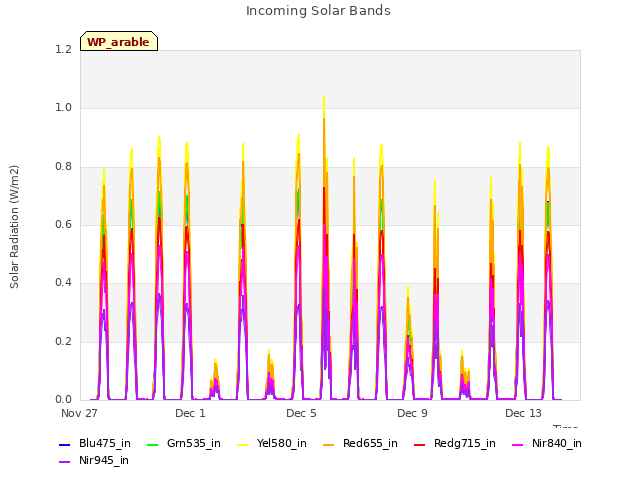Click the green swatch beside Grn535_in
640x480 pixels.
point(153,445)
